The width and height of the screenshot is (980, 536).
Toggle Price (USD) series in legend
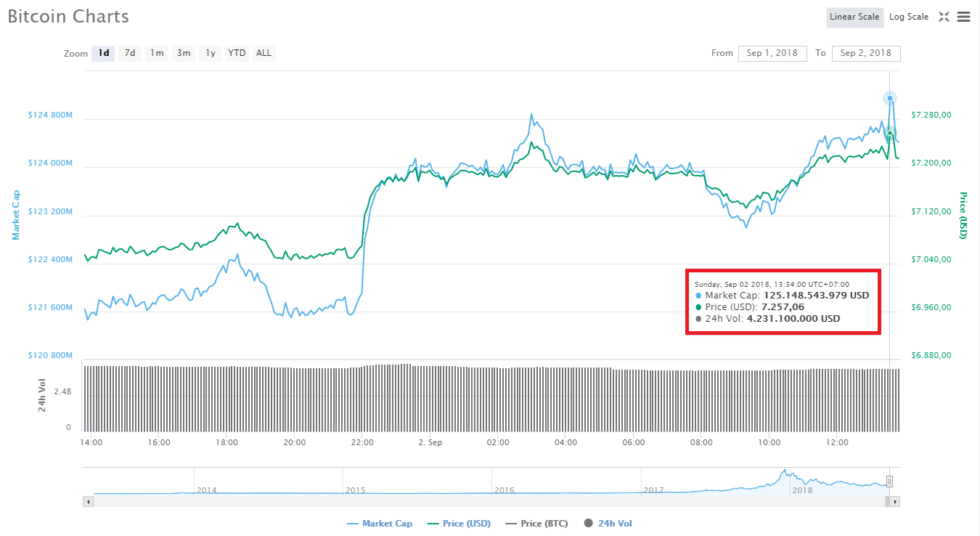pos(459,524)
